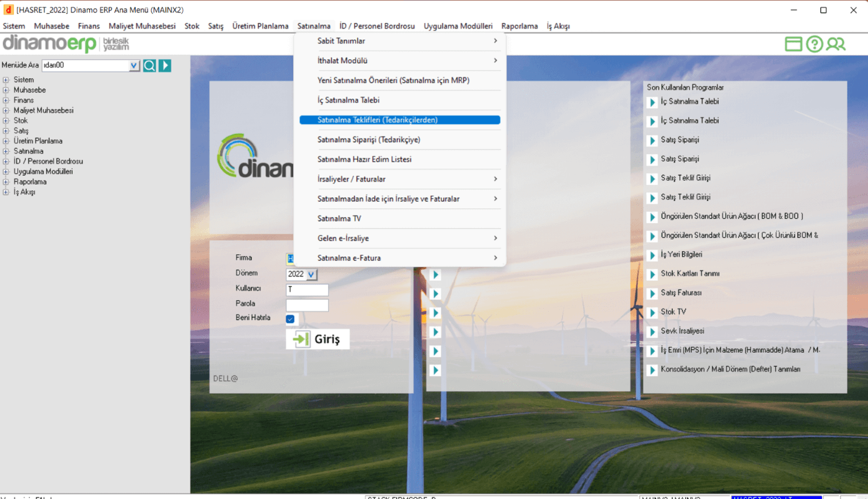Click the Dinamo app icon in the title bar

[9, 10]
